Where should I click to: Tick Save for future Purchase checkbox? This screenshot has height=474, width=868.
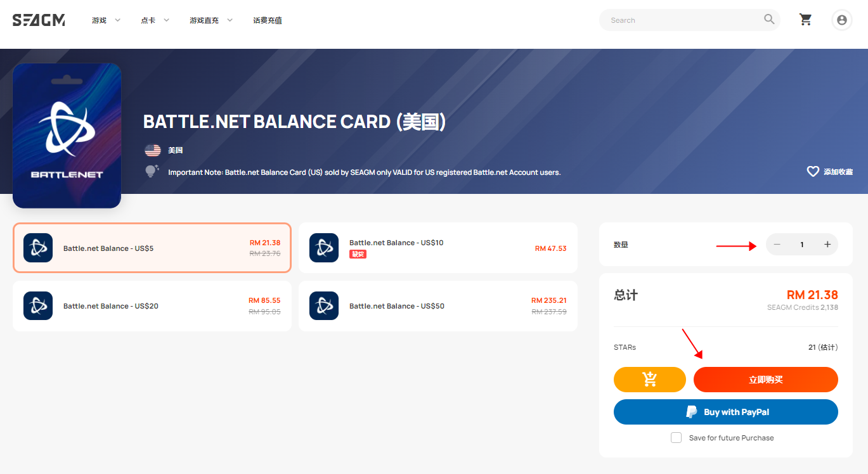pos(677,438)
